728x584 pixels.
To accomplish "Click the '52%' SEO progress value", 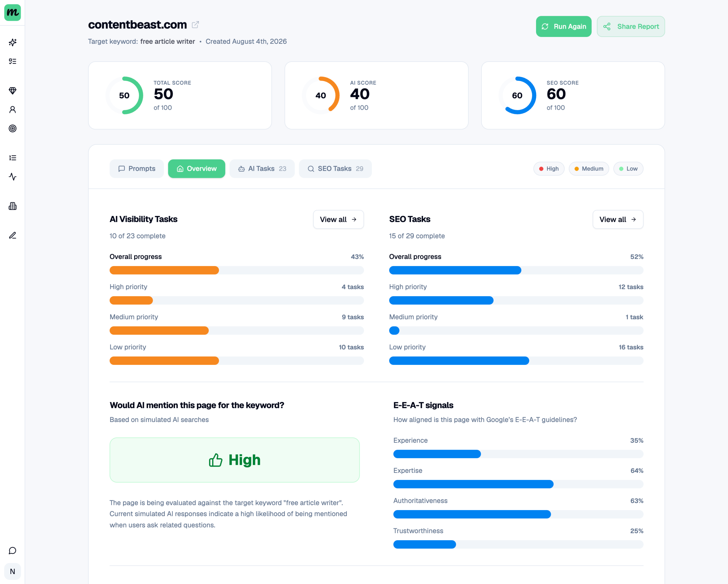I will 636,257.
